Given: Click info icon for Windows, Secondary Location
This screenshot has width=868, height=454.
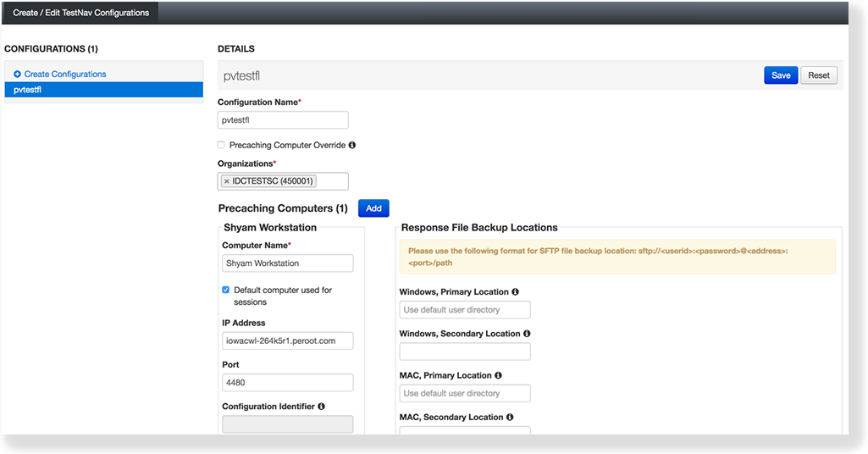Looking at the screenshot, I should pyautogui.click(x=527, y=334).
